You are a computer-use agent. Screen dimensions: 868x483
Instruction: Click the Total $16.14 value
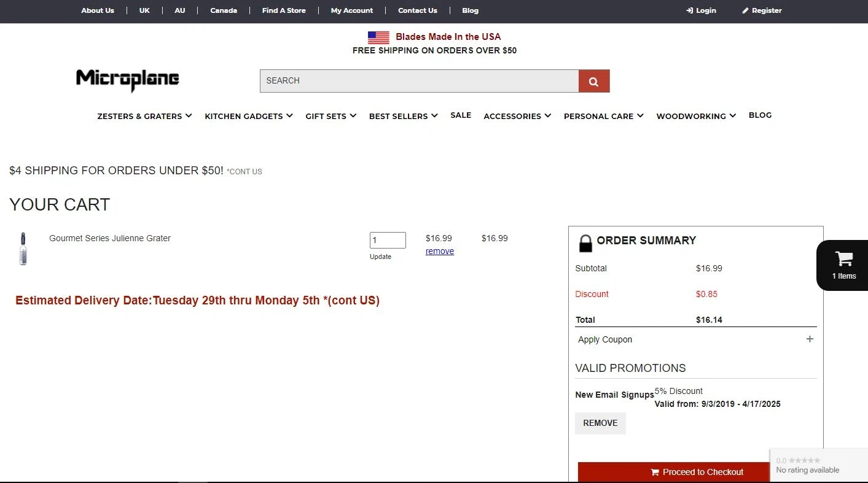(709, 320)
